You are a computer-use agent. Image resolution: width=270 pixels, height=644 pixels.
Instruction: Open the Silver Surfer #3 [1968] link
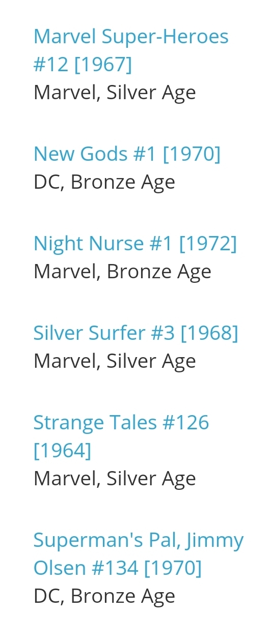[x=136, y=333]
